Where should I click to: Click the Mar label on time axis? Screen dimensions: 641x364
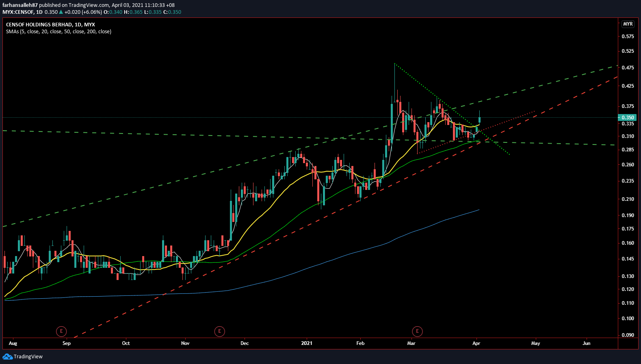(411, 343)
